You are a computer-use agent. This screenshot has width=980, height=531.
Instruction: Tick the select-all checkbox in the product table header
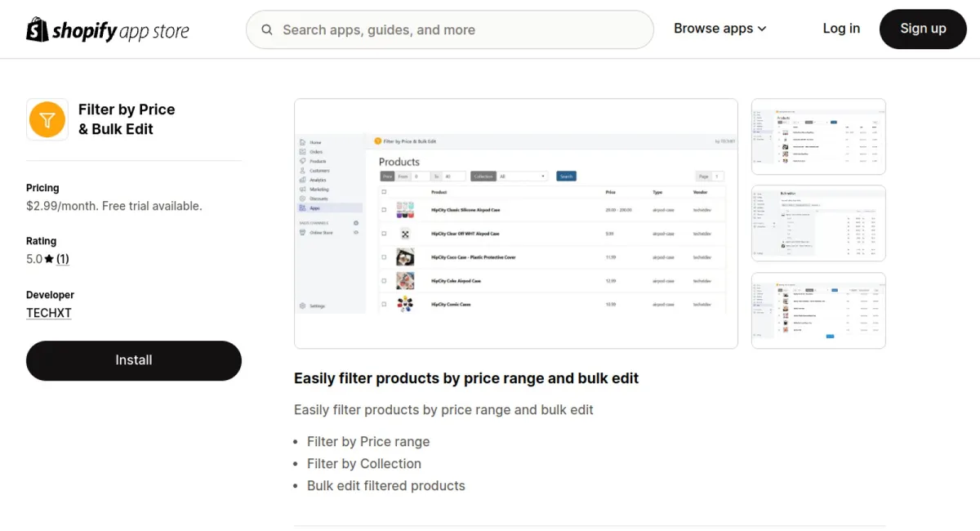pyautogui.click(x=384, y=190)
